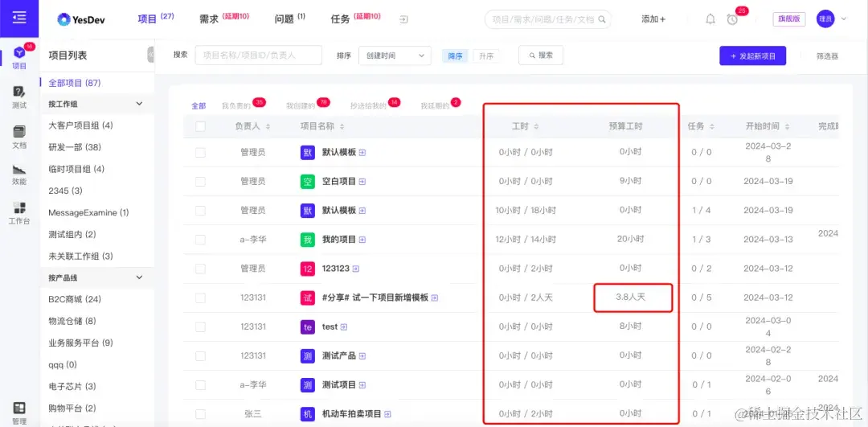The height and width of the screenshot is (427, 868).
Task: Tick checkbox for 机动车拍卖项目 row
Action: point(200,414)
